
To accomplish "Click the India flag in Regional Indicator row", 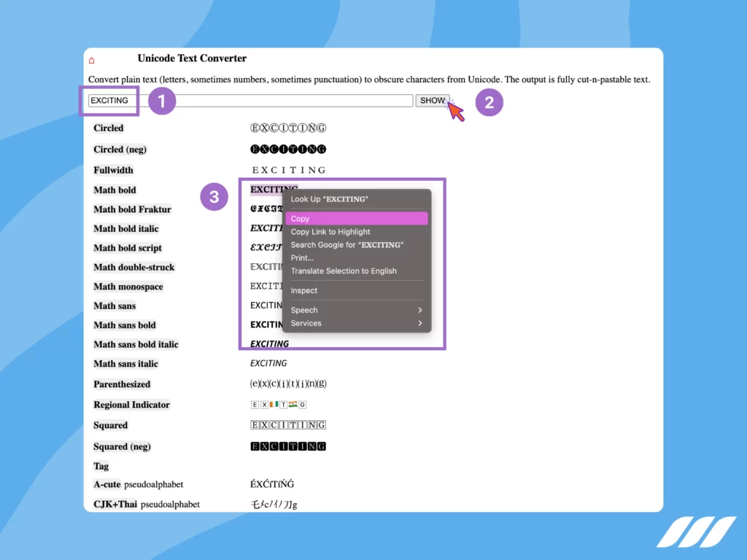I will point(293,405).
